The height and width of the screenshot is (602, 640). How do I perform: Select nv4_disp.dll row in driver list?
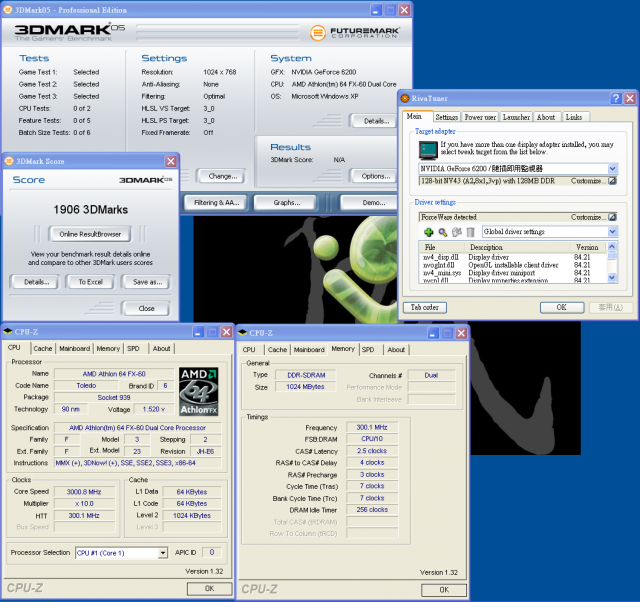513,257
